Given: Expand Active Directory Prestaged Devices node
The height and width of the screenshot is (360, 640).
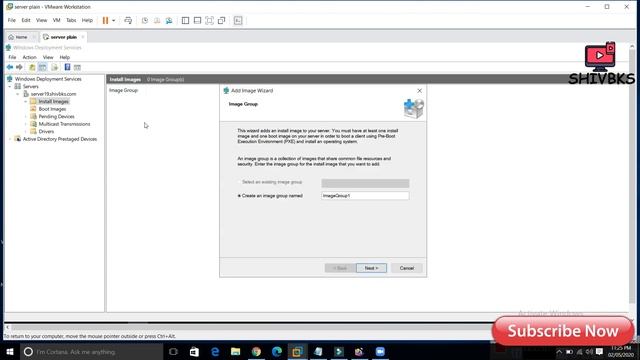Looking at the screenshot, I should [10, 139].
